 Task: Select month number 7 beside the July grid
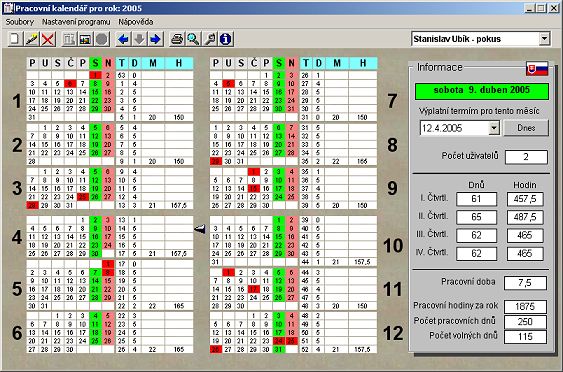[x=392, y=101]
